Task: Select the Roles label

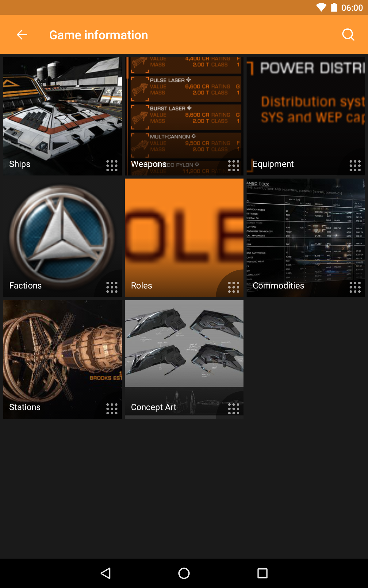Action: click(141, 285)
